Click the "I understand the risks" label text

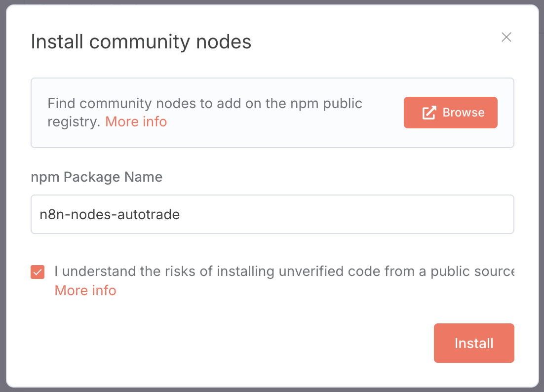(x=247, y=272)
